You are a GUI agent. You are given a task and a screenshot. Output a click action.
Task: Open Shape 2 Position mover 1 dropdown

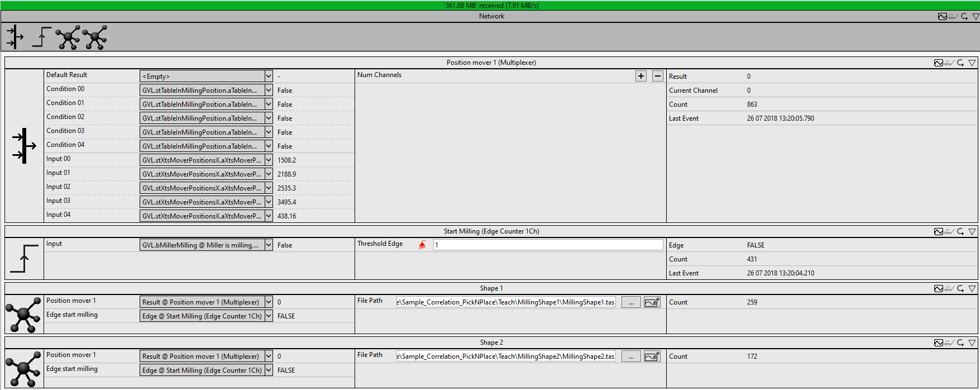click(206, 356)
